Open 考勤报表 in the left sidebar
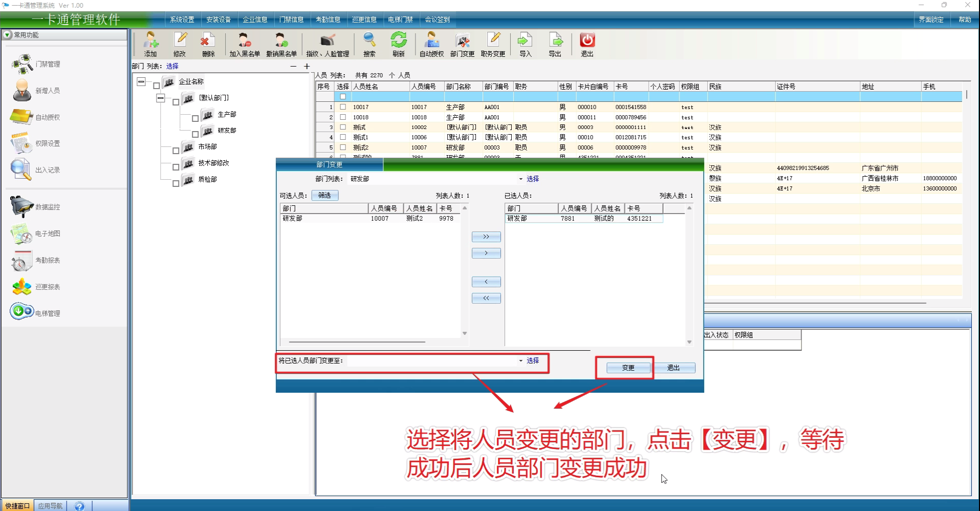Image resolution: width=980 pixels, height=511 pixels. (x=36, y=261)
